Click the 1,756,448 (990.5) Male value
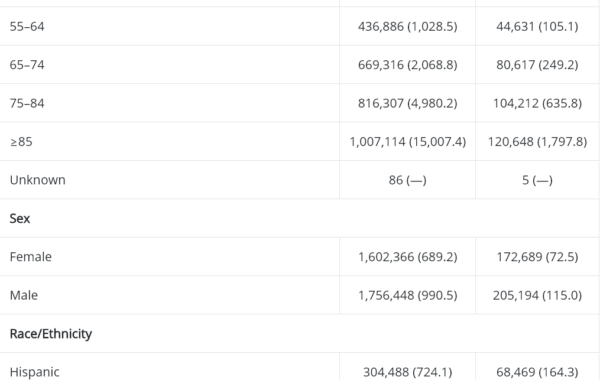Screen dimensions: 600x380 point(407,295)
